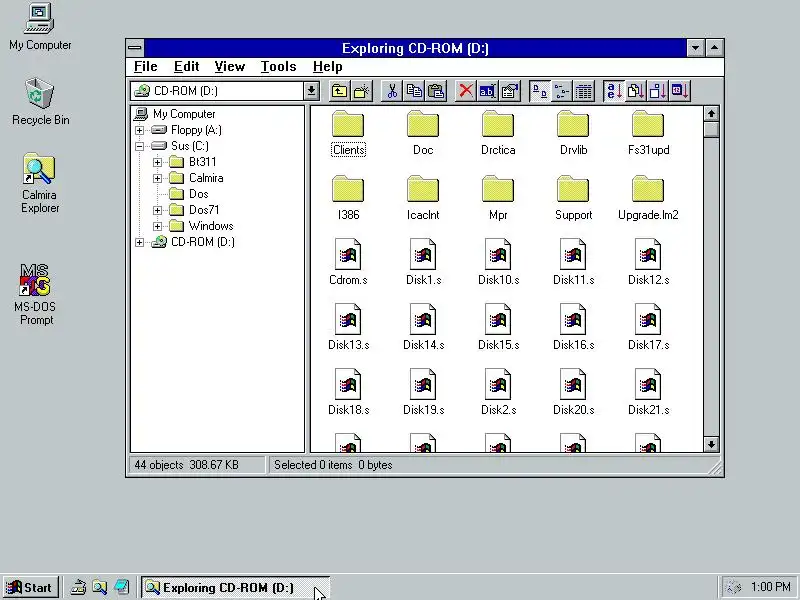Expand CD-ROM (D:) in the tree
Viewport: 800px width, 600px height.
click(x=139, y=242)
